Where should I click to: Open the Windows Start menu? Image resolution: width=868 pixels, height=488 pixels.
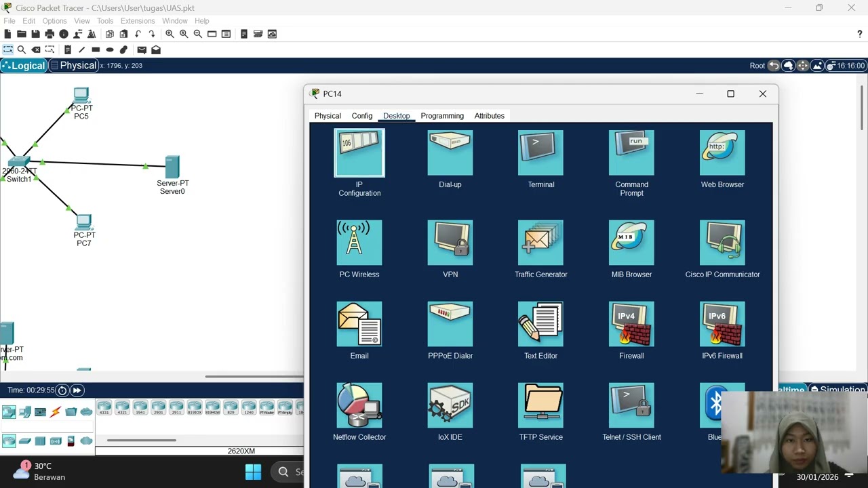(253, 472)
